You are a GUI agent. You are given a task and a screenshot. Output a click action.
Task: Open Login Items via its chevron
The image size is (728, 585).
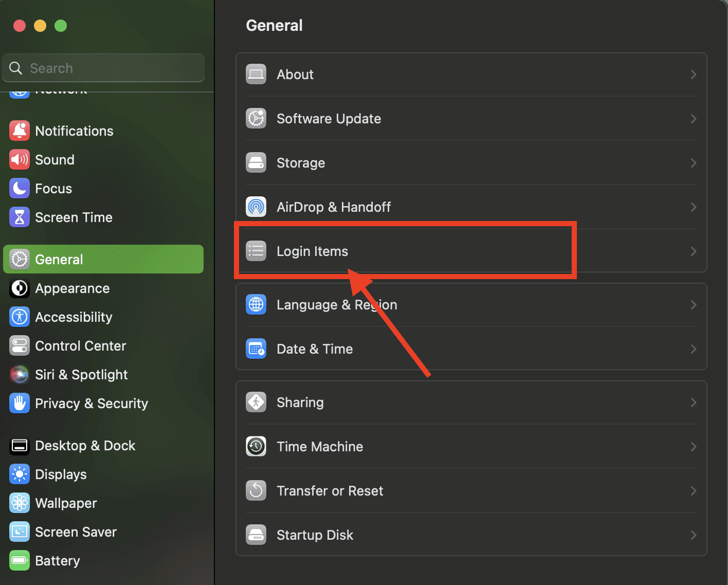693,251
